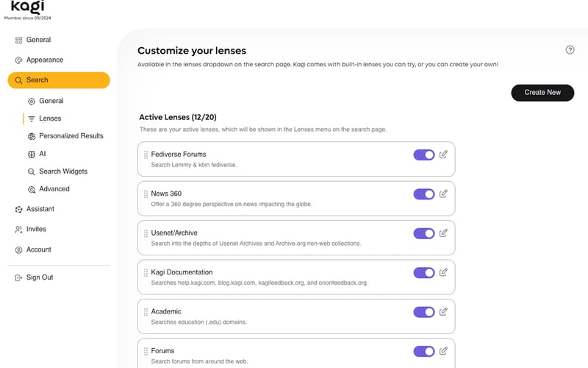The width and height of the screenshot is (588, 368).
Task: Sign out of Kagi account
Action: pos(39,277)
